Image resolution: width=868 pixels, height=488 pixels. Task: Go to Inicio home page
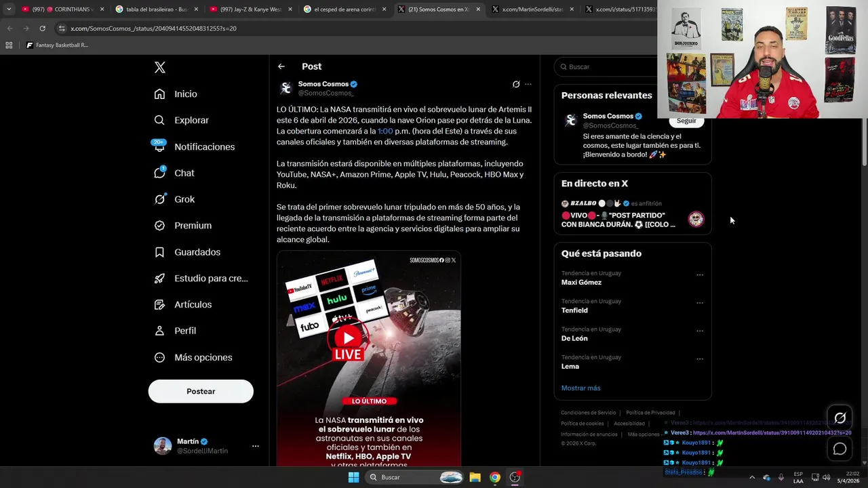coord(176,94)
